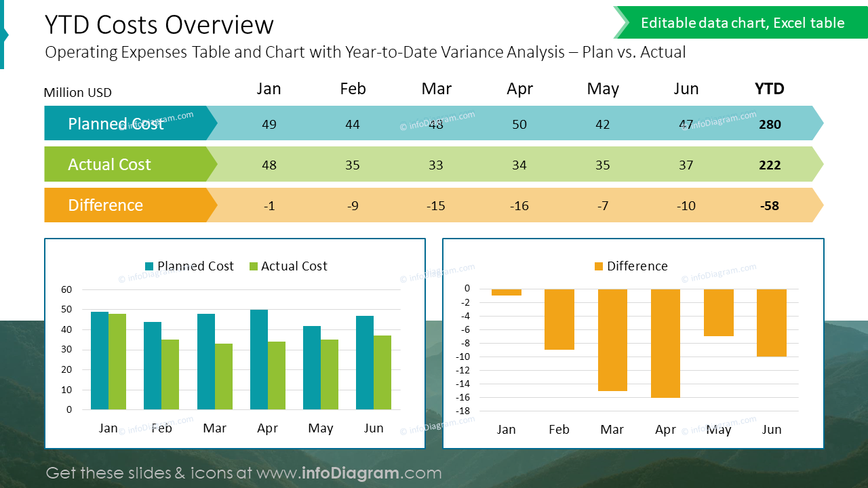868x488 pixels.
Task: Expand the YTD column header
Action: pyautogui.click(x=770, y=88)
